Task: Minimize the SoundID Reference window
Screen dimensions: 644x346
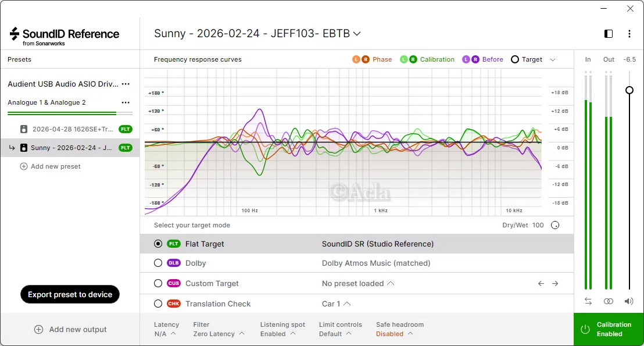Action: (x=603, y=9)
